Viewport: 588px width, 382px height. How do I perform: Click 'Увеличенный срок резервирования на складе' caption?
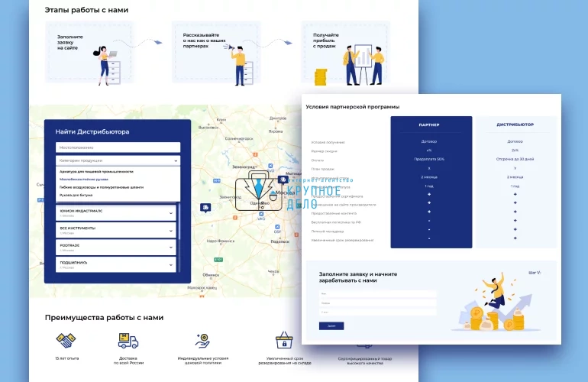coord(285,361)
